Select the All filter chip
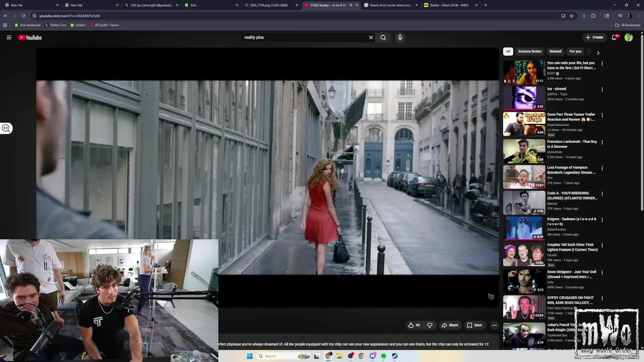The height and width of the screenshot is (362, 644). 508,51
